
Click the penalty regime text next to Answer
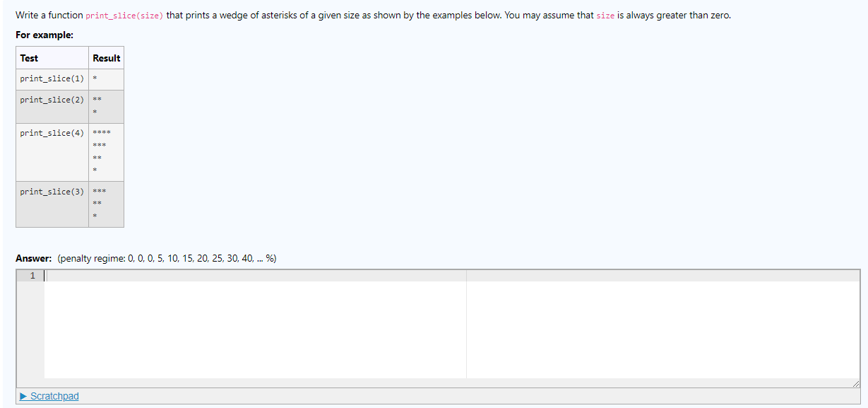(166, 257)
